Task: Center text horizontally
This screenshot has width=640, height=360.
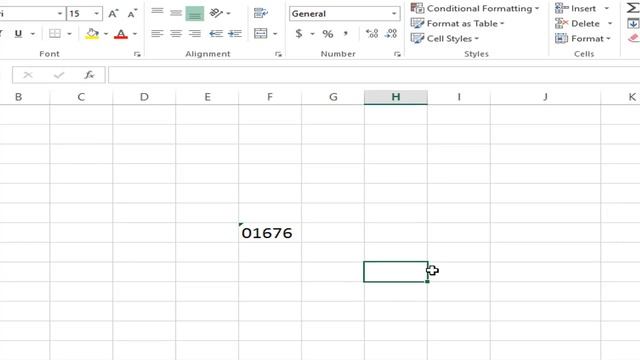Action: [x=176, y=33]
